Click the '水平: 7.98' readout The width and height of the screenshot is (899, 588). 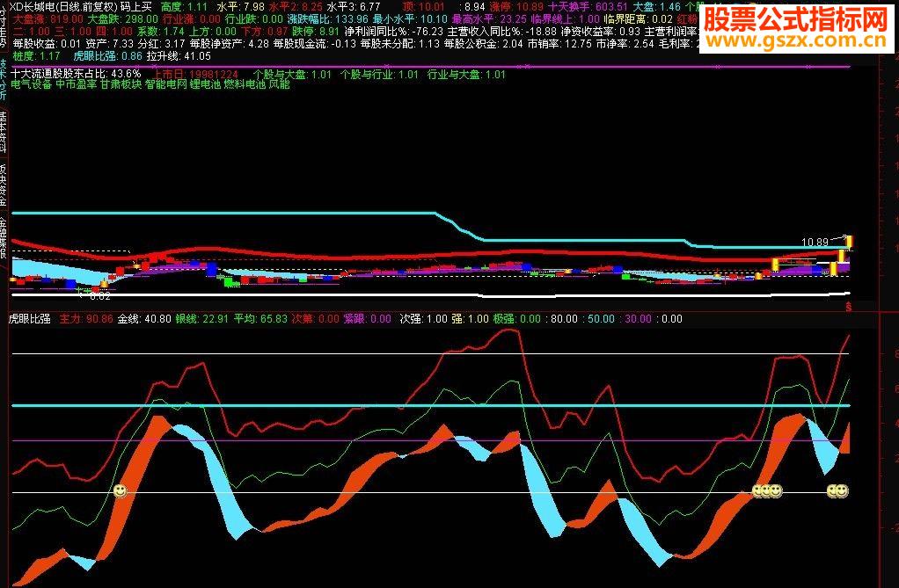point(241,7)
